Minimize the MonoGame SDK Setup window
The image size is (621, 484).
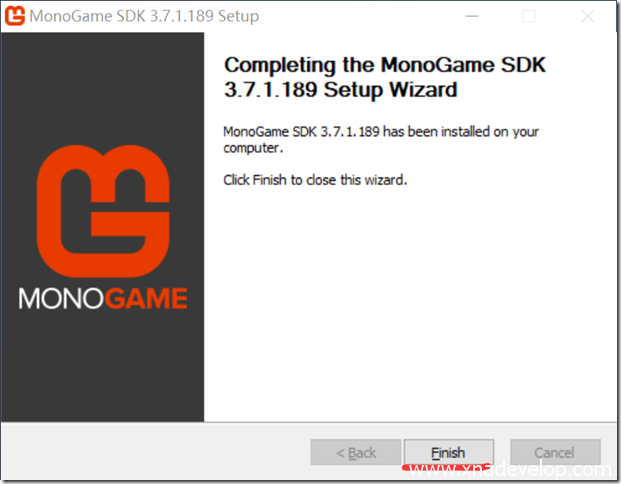[472, 16]
